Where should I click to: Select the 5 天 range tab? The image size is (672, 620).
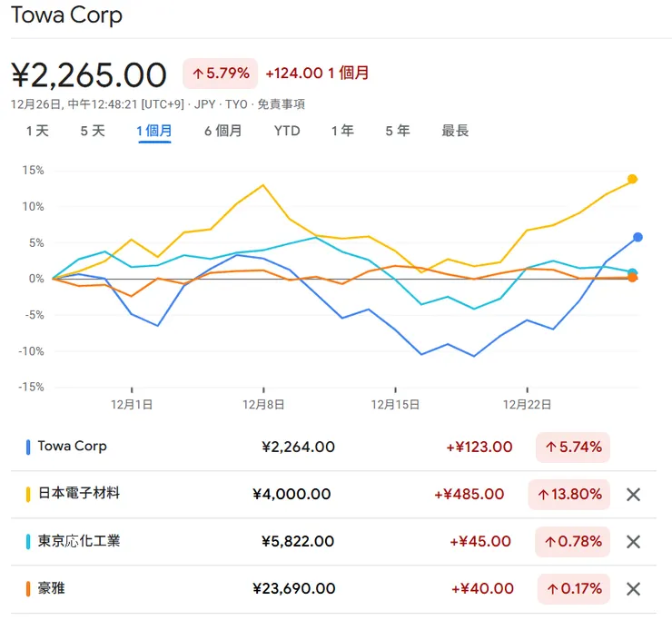[93, 131]
